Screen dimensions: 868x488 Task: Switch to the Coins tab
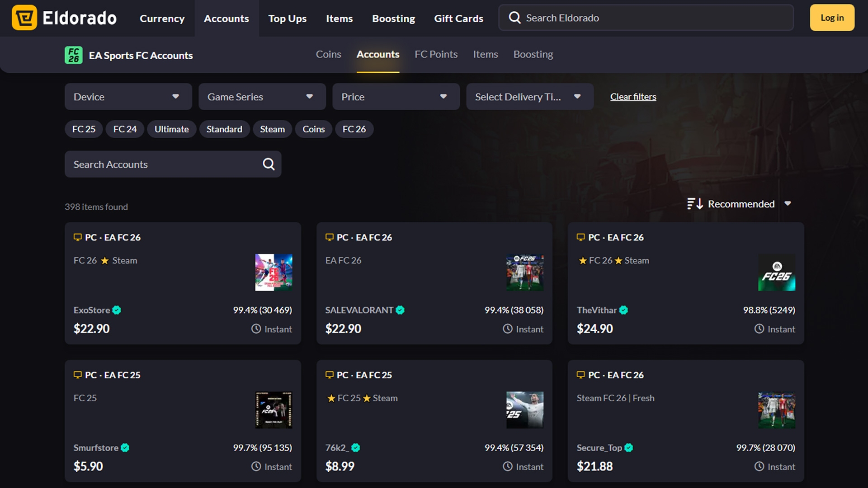click(x=328, y=54)
